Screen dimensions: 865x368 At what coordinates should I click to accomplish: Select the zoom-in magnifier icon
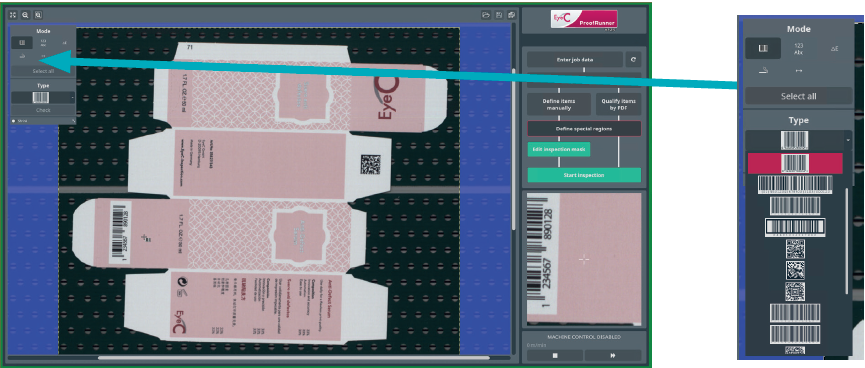pos(25,15)
